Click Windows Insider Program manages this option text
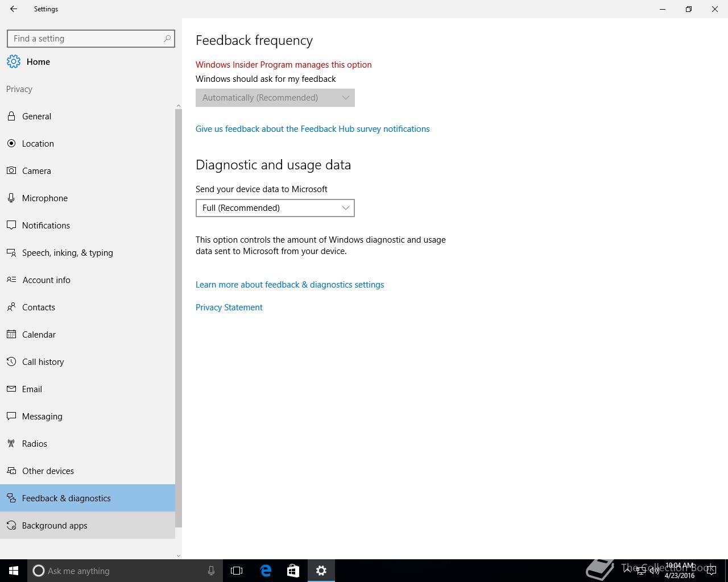The image size is (728, 582). coord(284,65)
